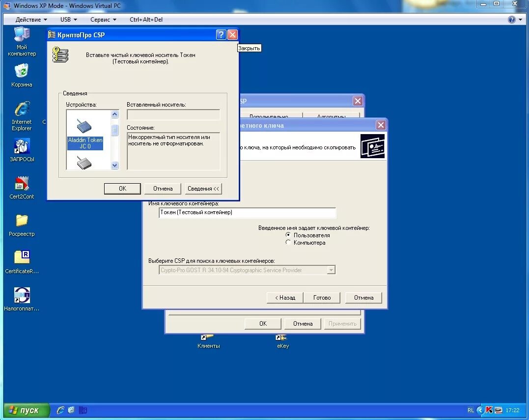Open the Действие dropdown menu

31,20
